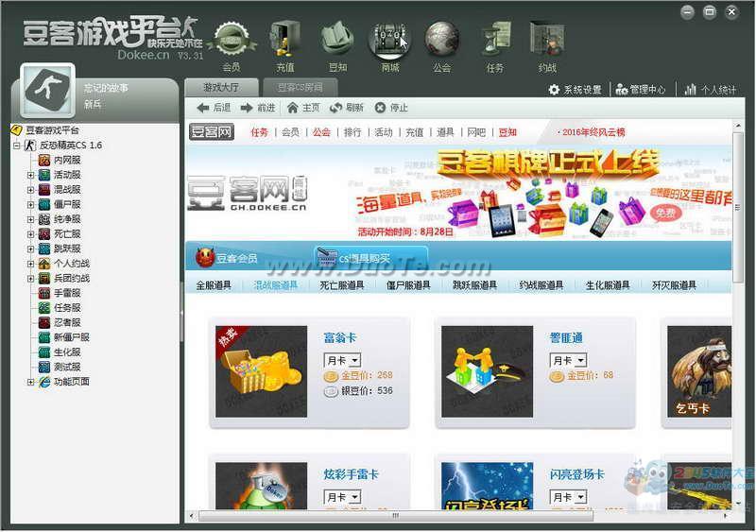Screen dimensions: 756x532
Task: Collapse the 反恐精英CS 1.6 tree node
Action: [x=17, y=146]
